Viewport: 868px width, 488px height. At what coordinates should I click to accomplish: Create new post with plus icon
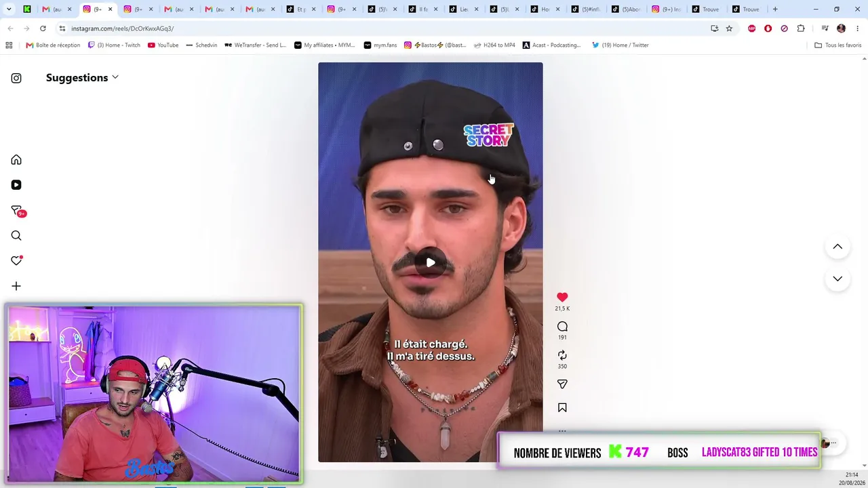pyautogui.click(x=16, y=286)
